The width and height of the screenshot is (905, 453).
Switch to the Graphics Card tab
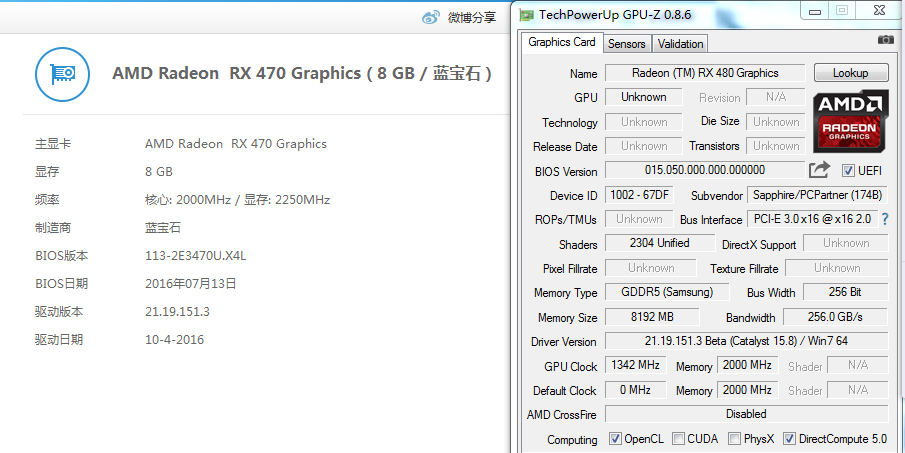pyautogui.click(x=562, y=42)
